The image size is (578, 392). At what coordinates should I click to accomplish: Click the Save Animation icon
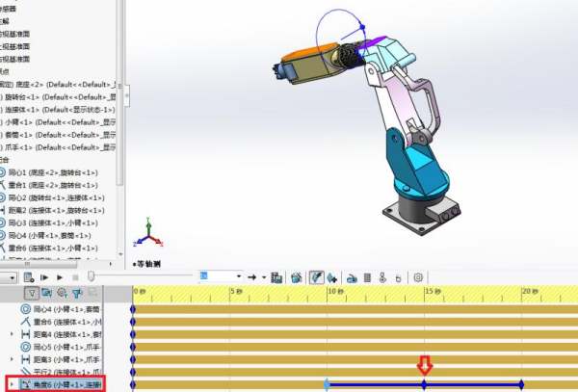[276, 277]
